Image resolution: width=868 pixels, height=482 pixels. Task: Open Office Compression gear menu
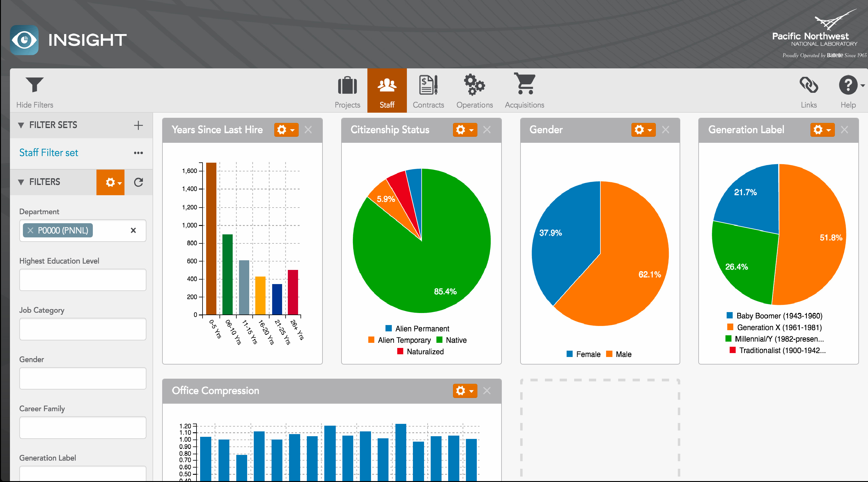click(x=465, y=391)
